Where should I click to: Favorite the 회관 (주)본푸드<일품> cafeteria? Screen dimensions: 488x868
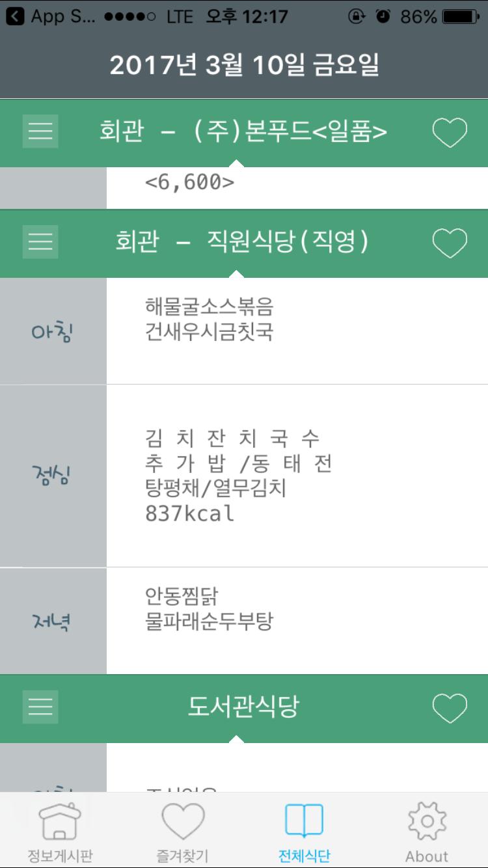pos(450,133)
